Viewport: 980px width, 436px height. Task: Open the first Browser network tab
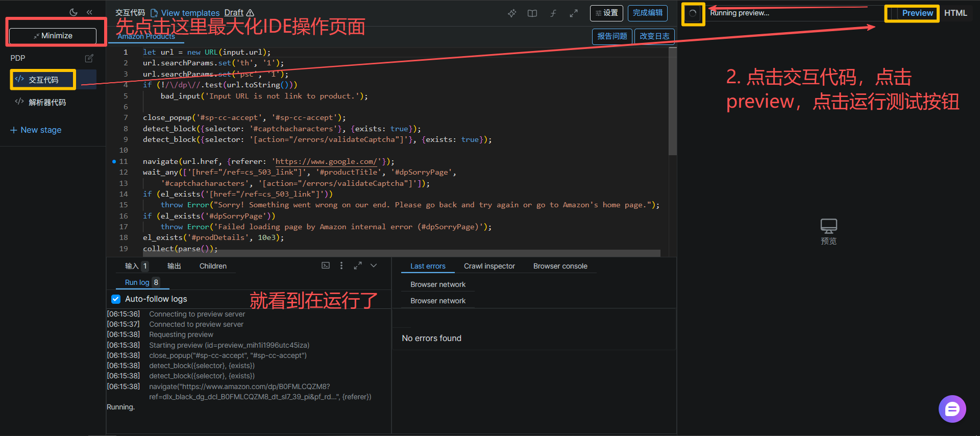[438, 284]
